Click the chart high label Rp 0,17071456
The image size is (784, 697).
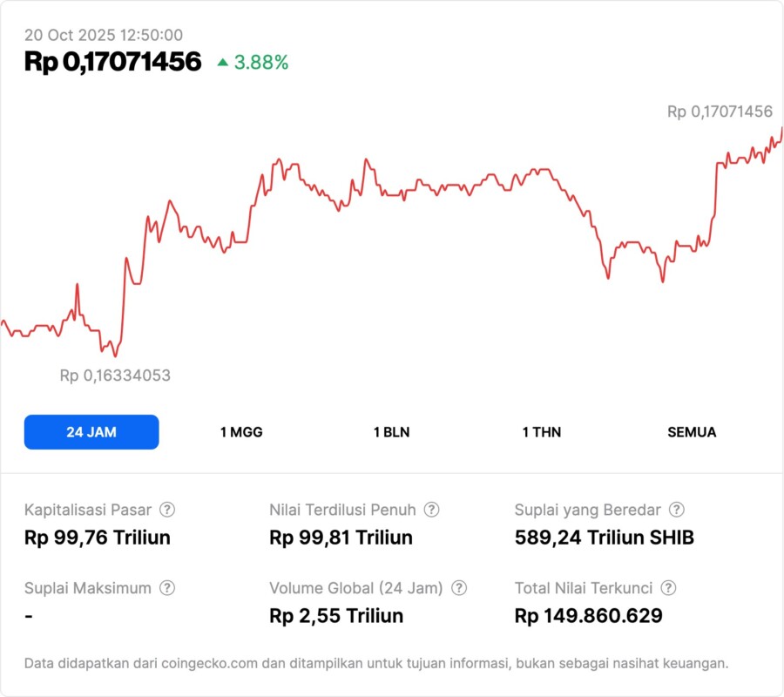(x=720, y=112)
